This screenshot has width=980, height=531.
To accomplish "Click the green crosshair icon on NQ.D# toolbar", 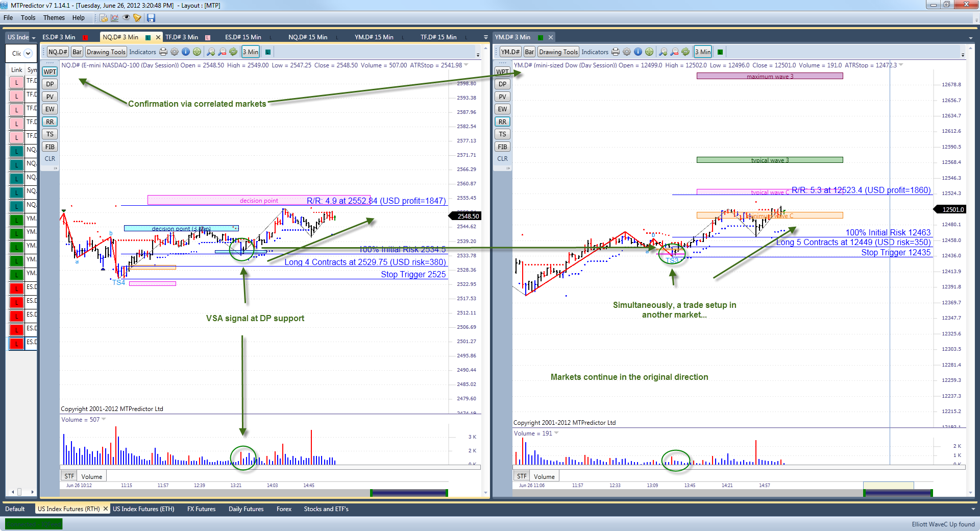I will [x=197, y=52].
